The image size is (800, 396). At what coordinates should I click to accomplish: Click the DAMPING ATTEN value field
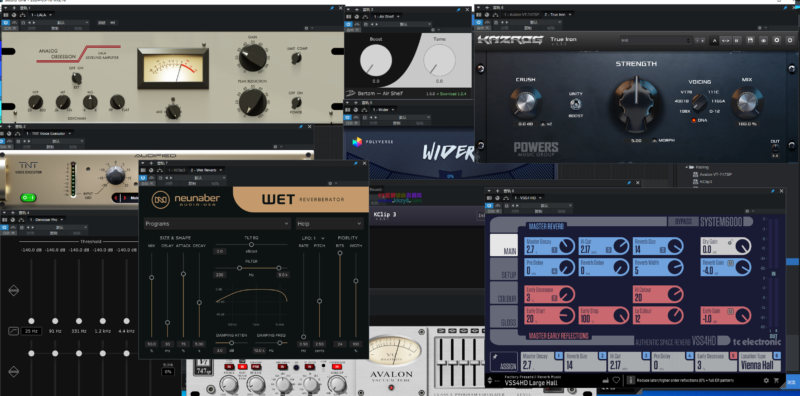coord(219,351)
